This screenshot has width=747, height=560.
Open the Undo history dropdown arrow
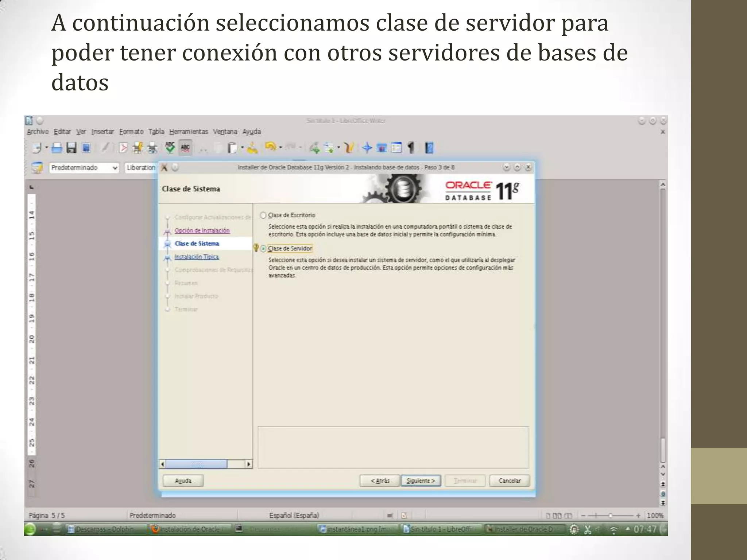(280, 148)
